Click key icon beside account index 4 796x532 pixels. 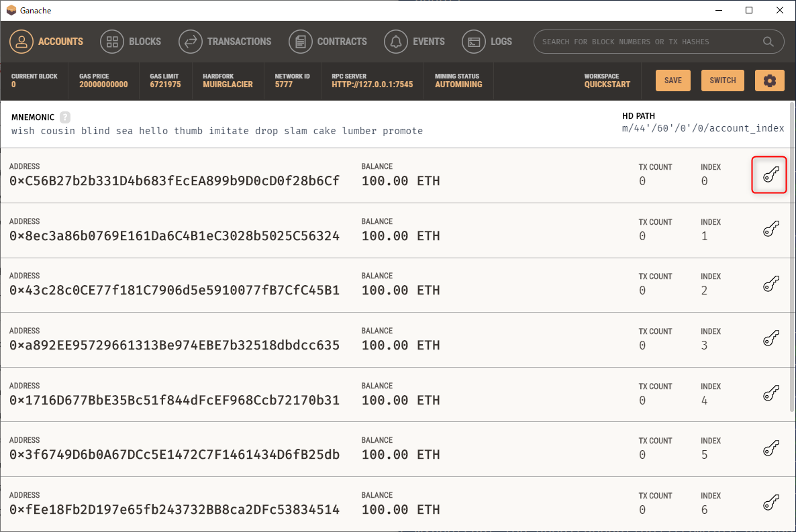[x=770, y=394]
